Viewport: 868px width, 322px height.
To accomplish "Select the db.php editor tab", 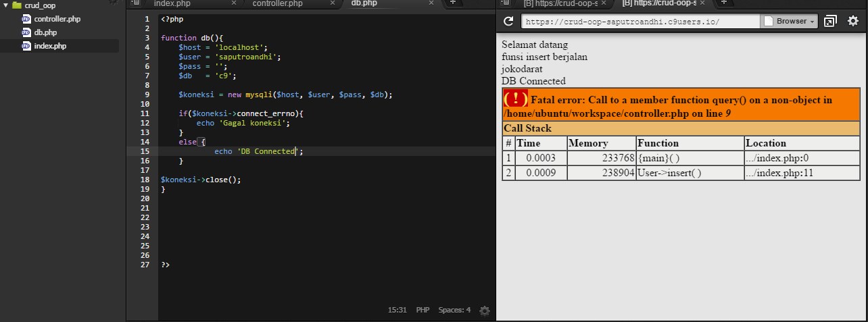I will 364,3.
